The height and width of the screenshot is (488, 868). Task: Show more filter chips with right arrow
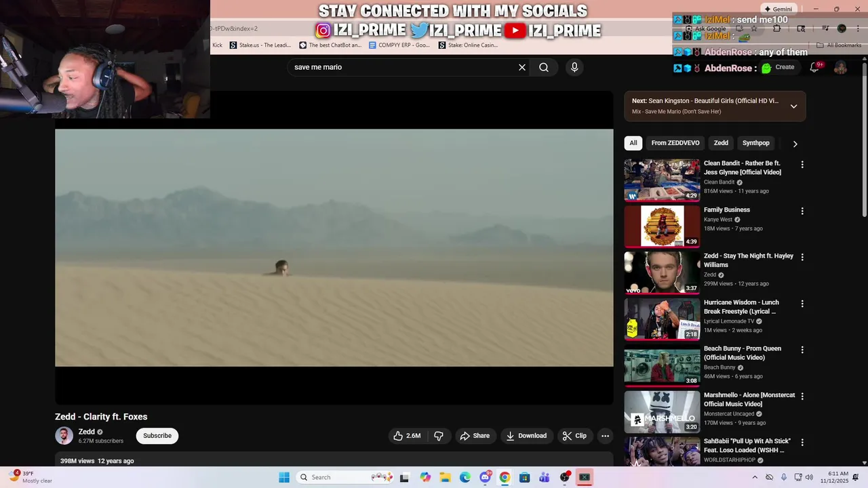[795, 144]
